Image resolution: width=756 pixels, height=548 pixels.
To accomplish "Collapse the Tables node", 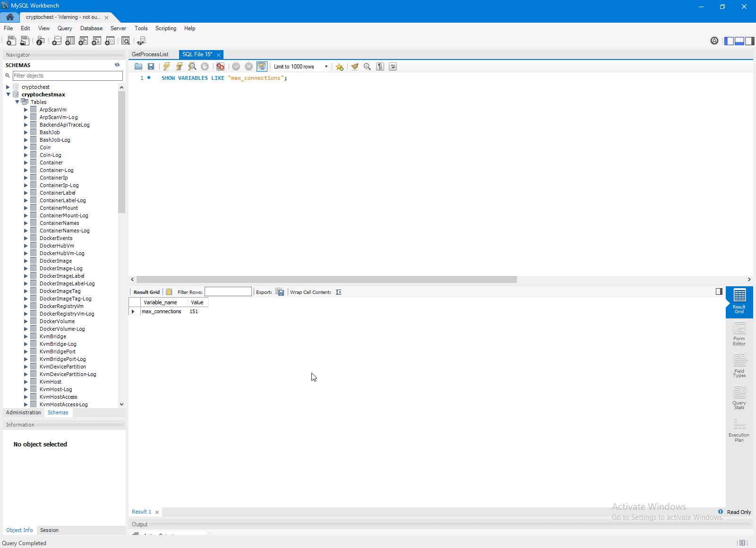I will 17,102.
